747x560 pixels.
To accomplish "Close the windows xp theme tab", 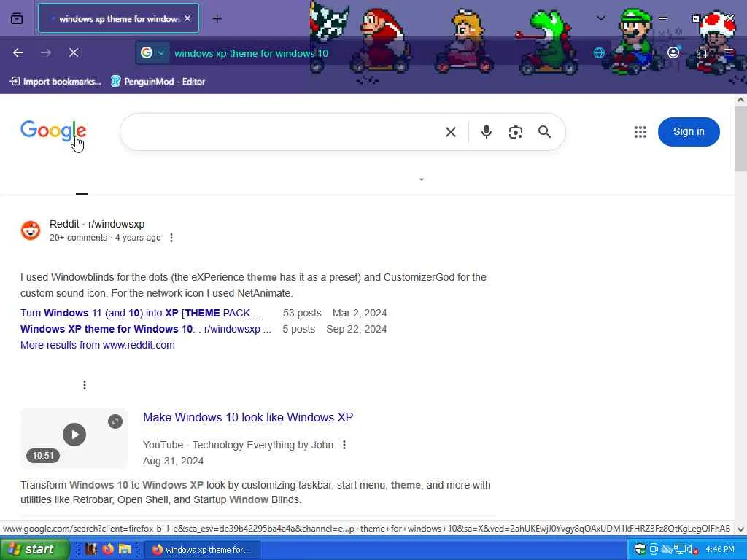I will pos(187,18).
